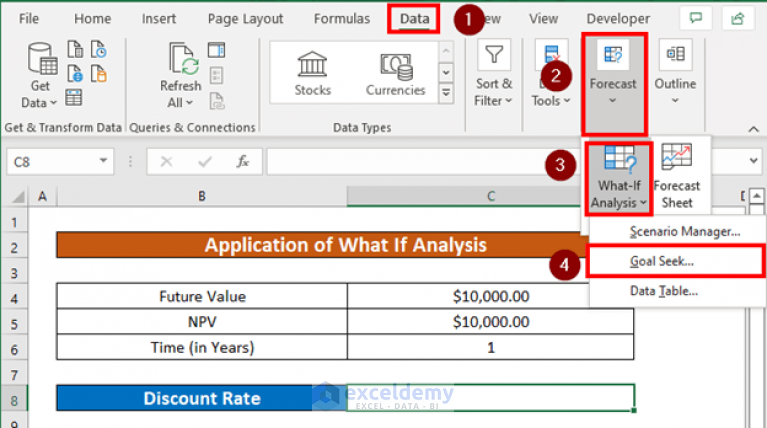Select the cell containing value 1
This screenshot has height=428, width=767.
pyautogui.click(x=491, y=347)
